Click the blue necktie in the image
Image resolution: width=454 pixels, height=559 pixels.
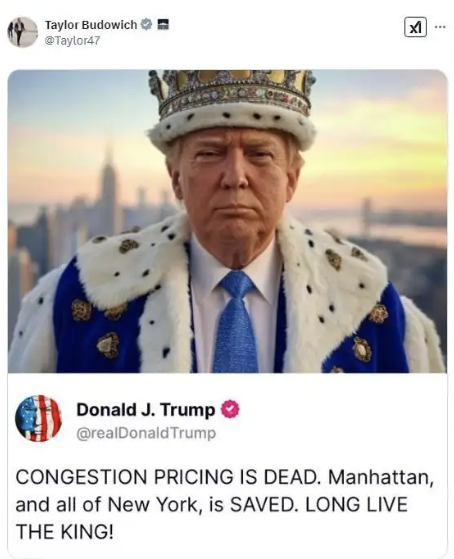[236, 322]
